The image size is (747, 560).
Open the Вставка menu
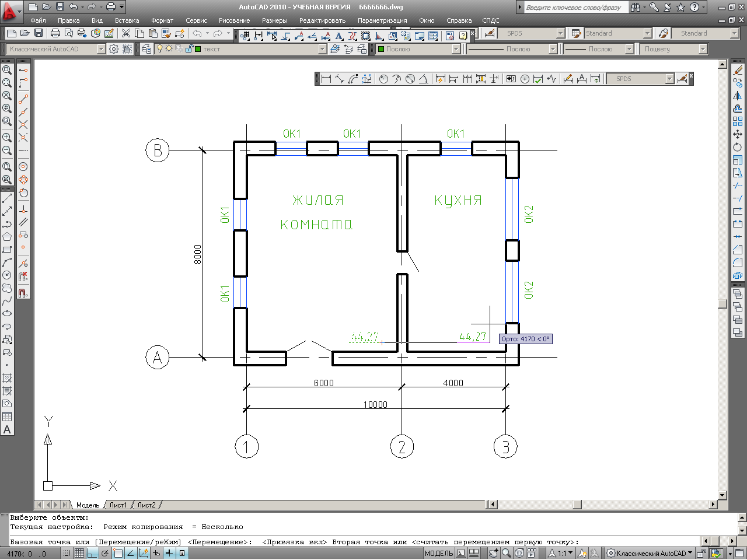(x=127, y=20)
